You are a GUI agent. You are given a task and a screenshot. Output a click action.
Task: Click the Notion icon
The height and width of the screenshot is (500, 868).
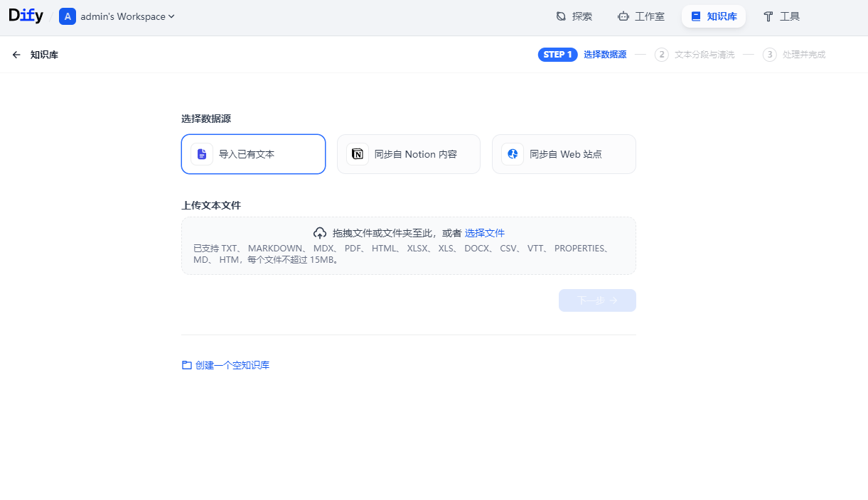tap(358, 154)
